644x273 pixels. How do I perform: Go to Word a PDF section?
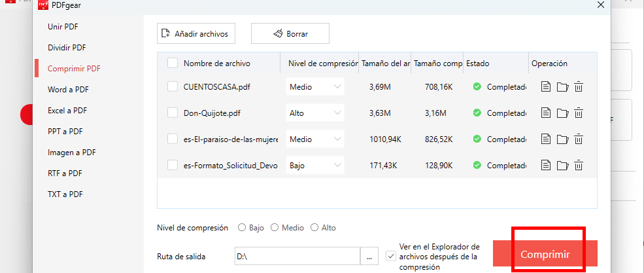click(x=68, y=90)
